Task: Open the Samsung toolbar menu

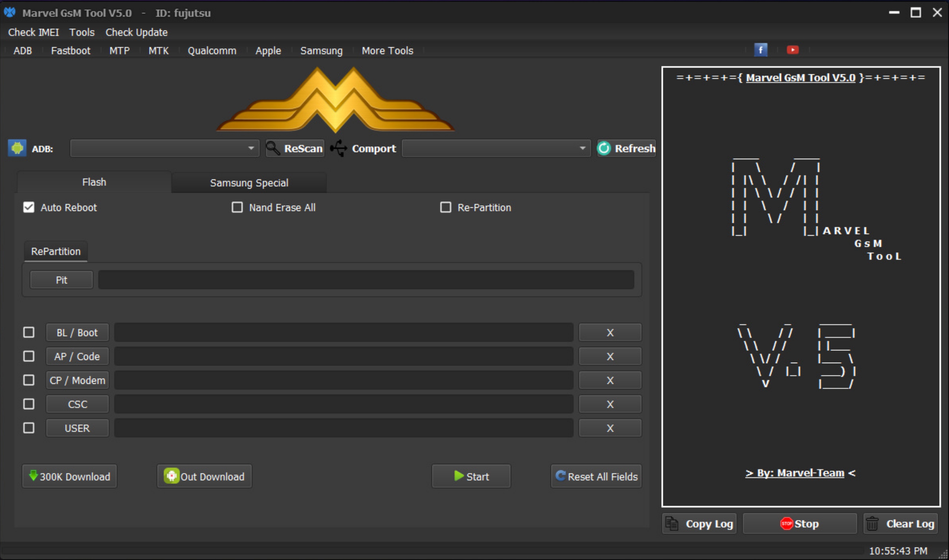Action: pyautogui.click(x=321, y=51)
